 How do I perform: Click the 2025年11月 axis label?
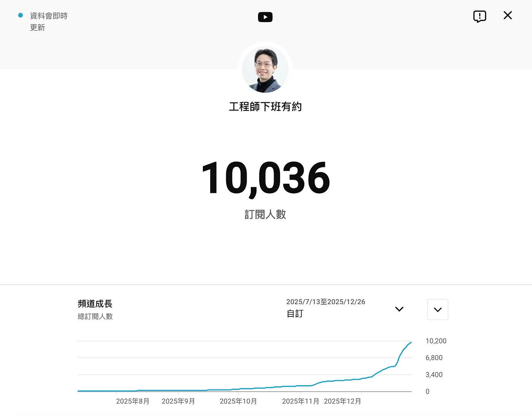301,401
